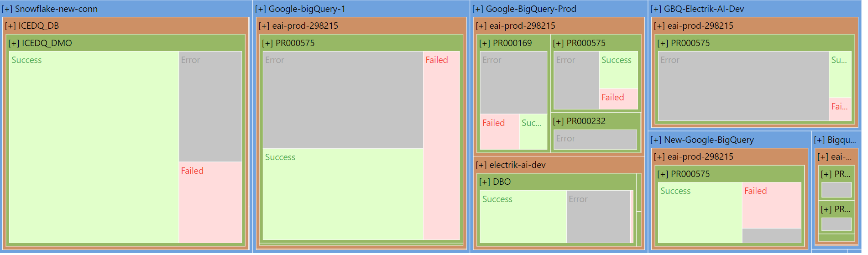Select the Success tile in ICEDQ_DMO
This screenshot has width=868, height=255.
pyautogui.click(x=94, y=147)
